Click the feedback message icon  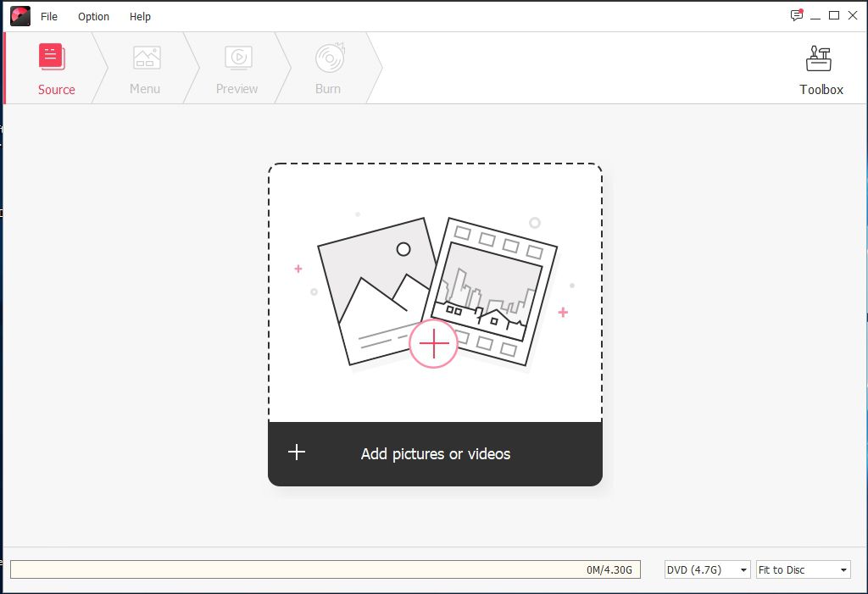pyautogui.click(x=796, y=16)
